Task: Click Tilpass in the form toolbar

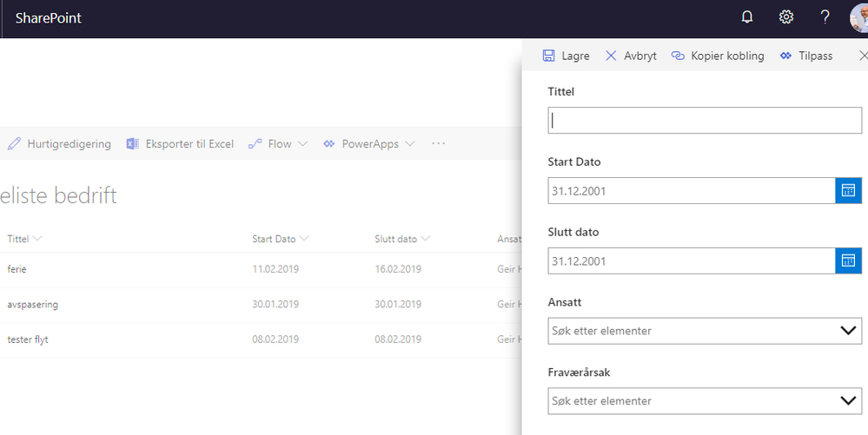Action: coord(806,56)
